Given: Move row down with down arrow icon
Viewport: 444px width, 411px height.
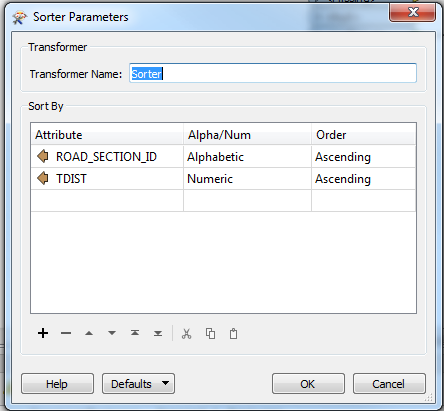Looking at the screenshot, I should pos(112,333).
